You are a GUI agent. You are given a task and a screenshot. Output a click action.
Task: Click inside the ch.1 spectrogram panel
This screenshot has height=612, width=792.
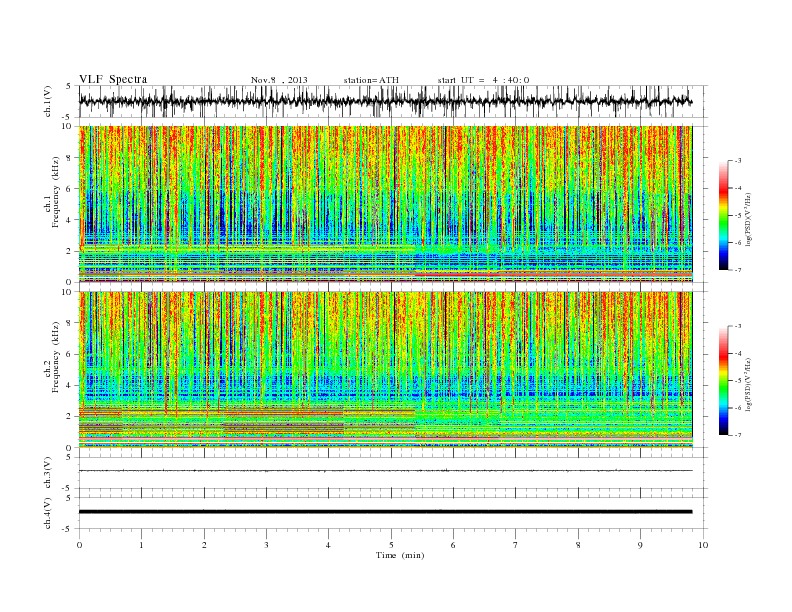[385, 204]
